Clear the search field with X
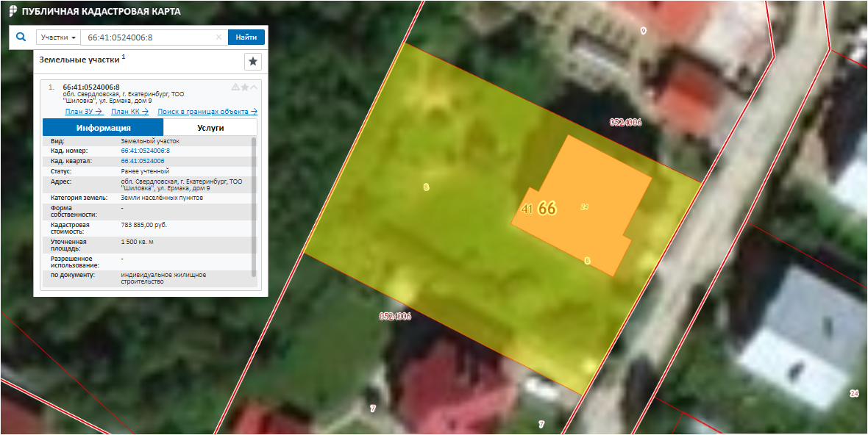 (x=218, y=37)
